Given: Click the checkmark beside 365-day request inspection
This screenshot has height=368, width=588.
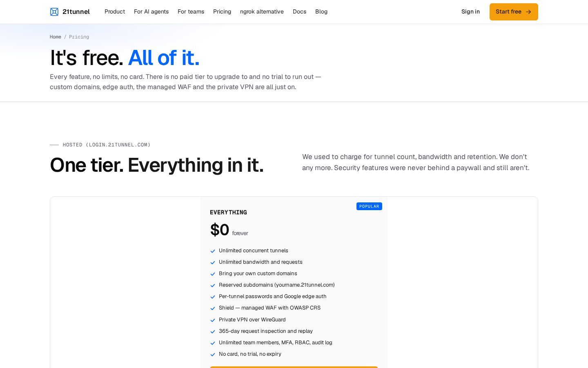Looking at the screenshot, I should tap(213, 332).
